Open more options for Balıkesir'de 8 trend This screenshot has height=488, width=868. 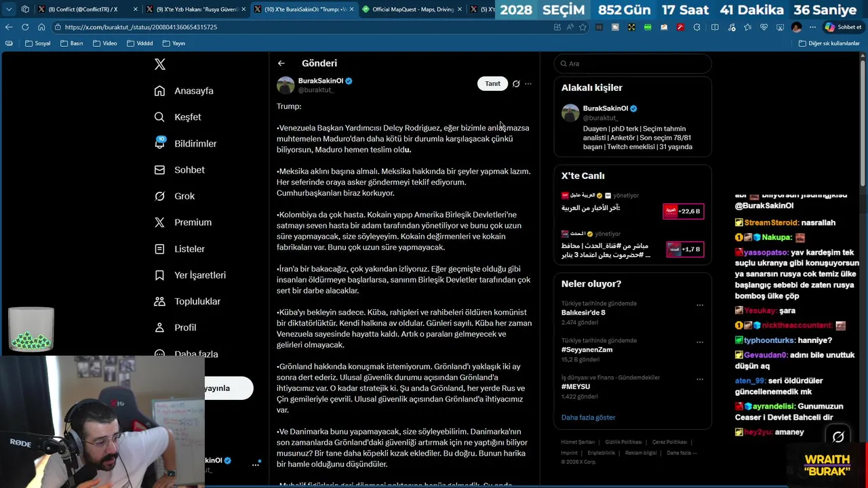point(700,305)
